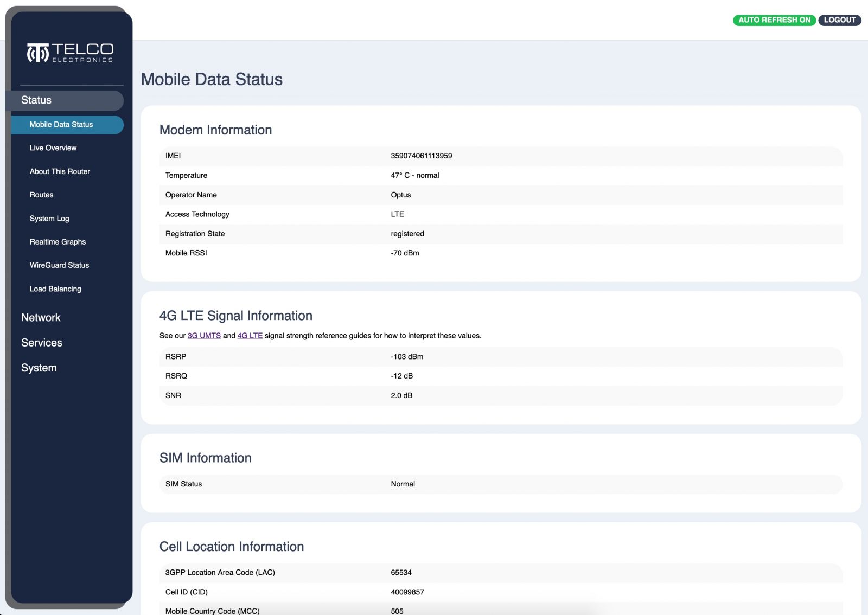Expand the Services sidebar section
The image size is (868, 615).
[42, 343]
